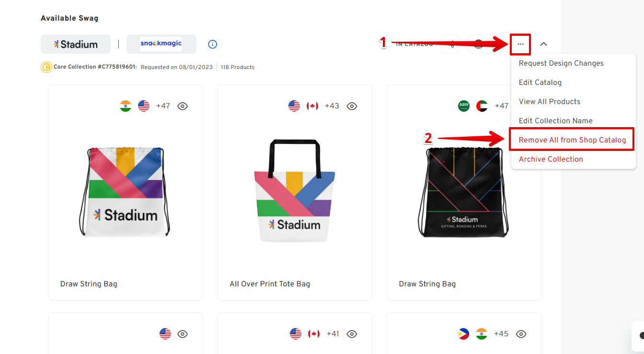Open the All Over Print Tote Bag image
The image size is (644, 354).
pos(295,192)
